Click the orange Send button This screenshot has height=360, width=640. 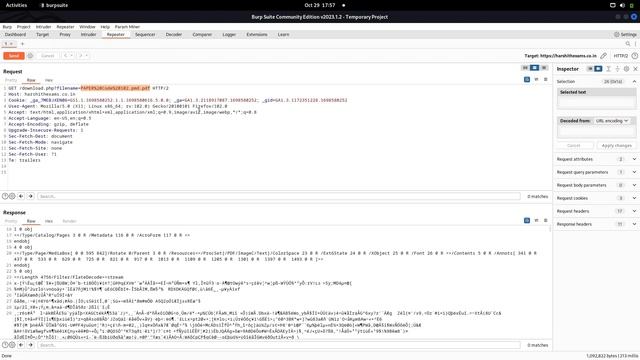point(14,56)
